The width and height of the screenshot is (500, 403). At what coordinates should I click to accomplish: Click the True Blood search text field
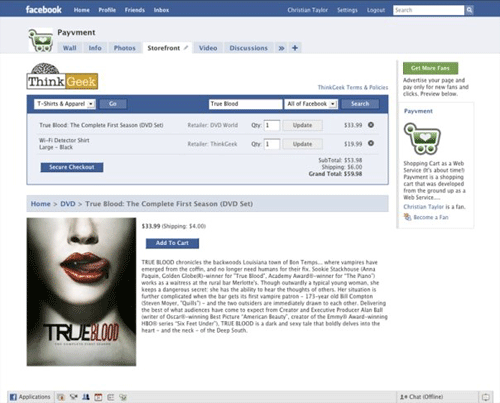[246, 104]
